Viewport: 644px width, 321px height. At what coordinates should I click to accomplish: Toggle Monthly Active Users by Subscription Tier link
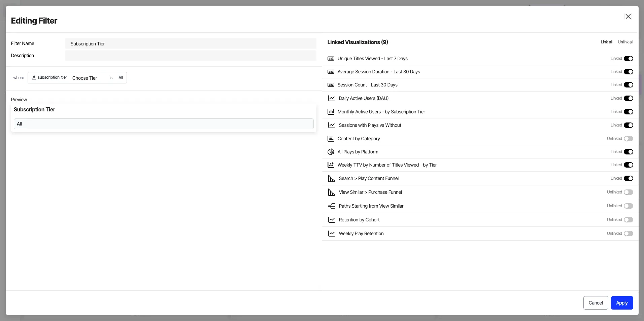(629, 112)
